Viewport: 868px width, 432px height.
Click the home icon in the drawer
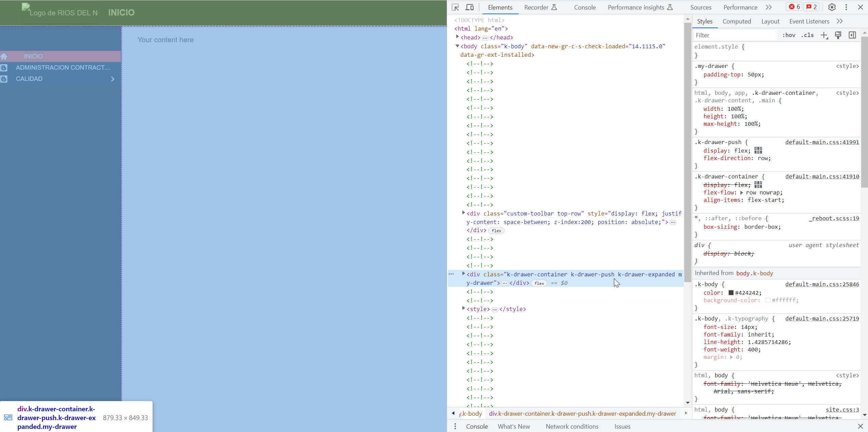[4, 56]
